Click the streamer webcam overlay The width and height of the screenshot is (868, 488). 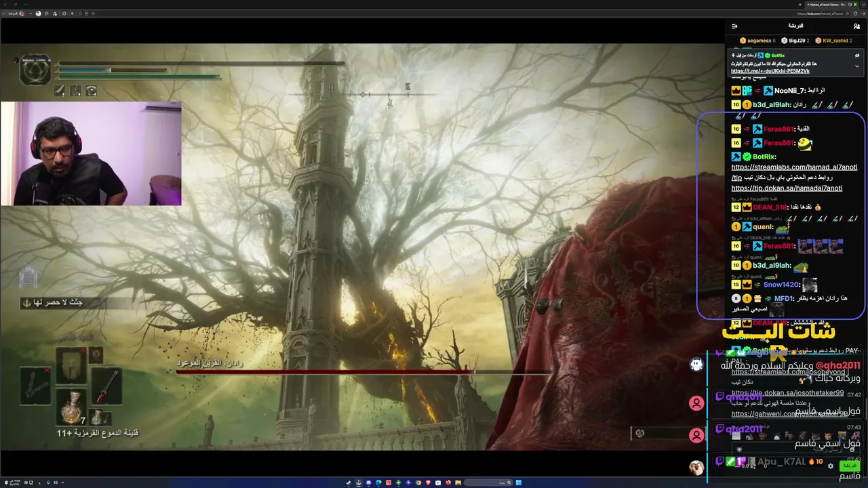[x=91, y=153]
